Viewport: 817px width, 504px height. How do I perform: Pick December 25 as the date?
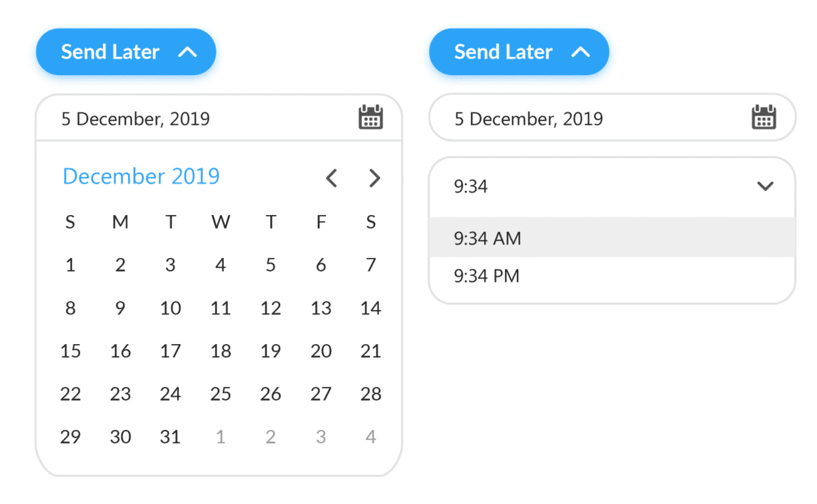pos(221,394)
